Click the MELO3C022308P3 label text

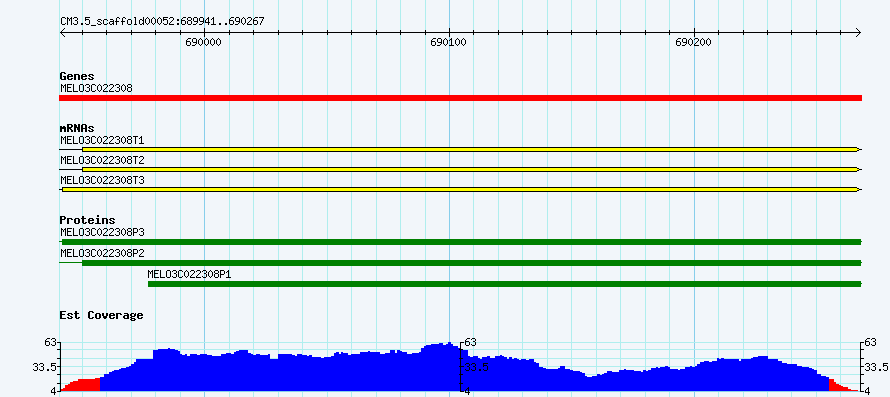point(102,232)
